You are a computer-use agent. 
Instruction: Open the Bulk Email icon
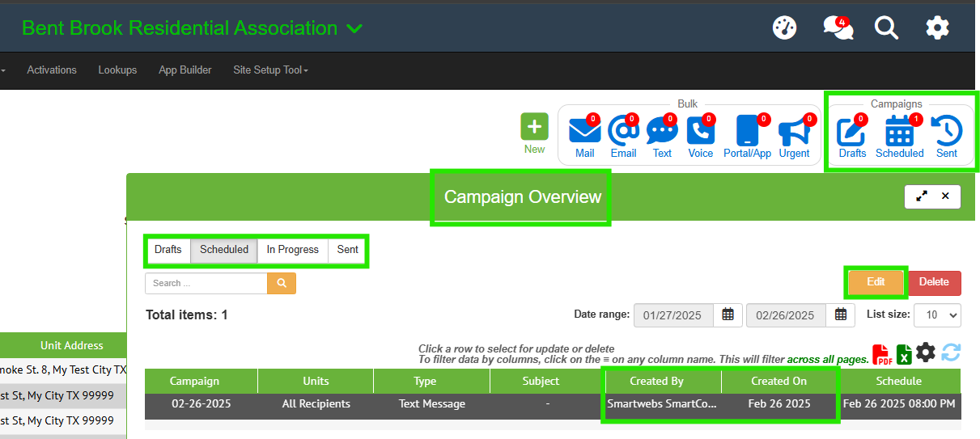tap(623, 132)
